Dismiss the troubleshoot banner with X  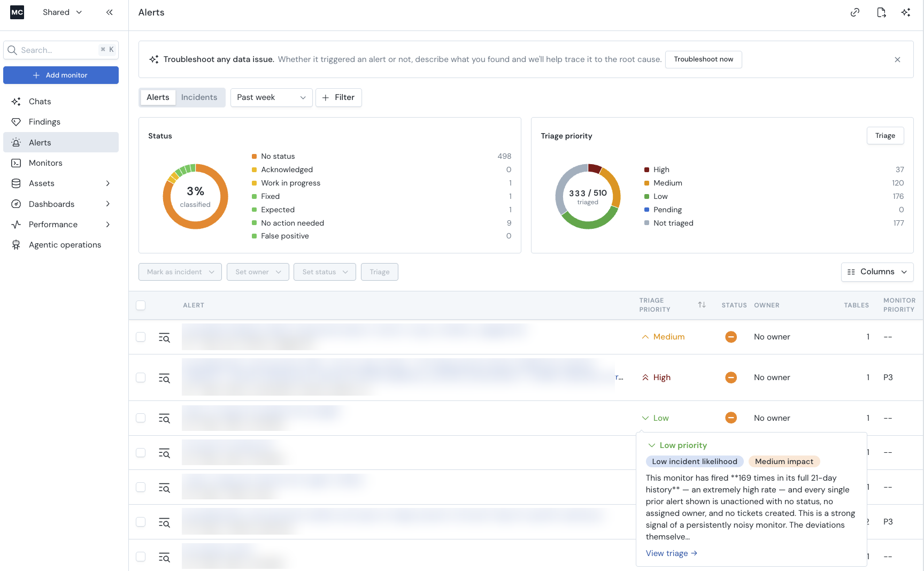[897, 59]
